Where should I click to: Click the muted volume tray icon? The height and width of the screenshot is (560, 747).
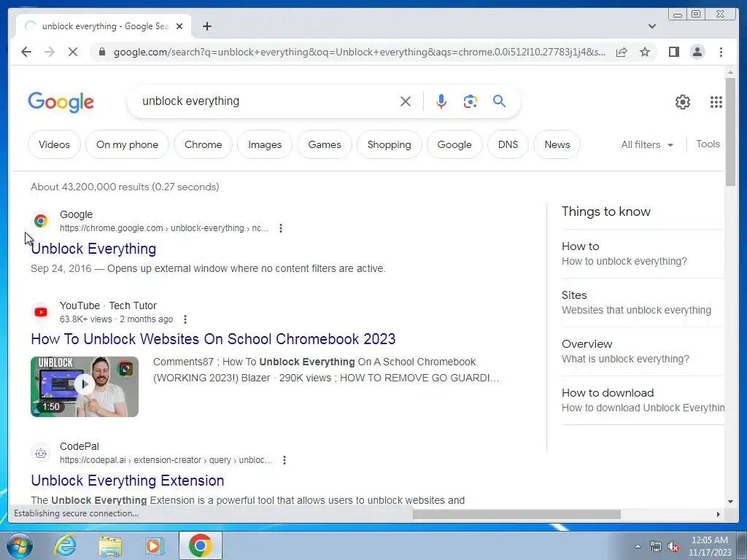click(x=673, y=546)
